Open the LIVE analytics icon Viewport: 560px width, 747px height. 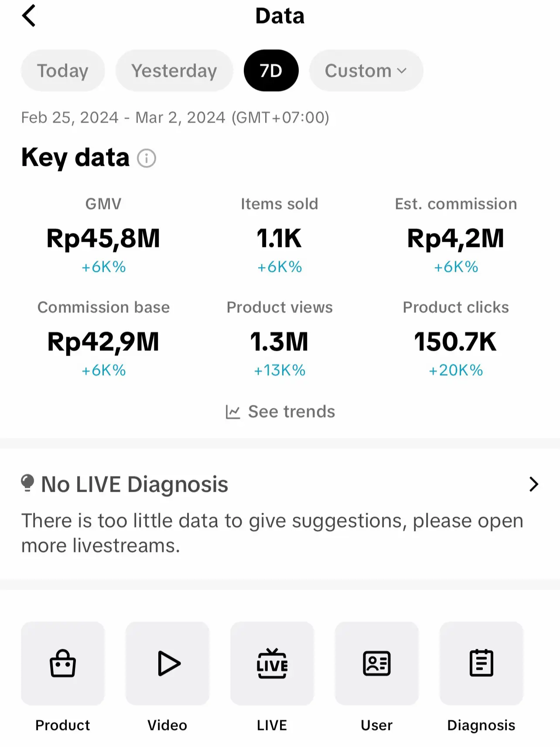[272, 663]
